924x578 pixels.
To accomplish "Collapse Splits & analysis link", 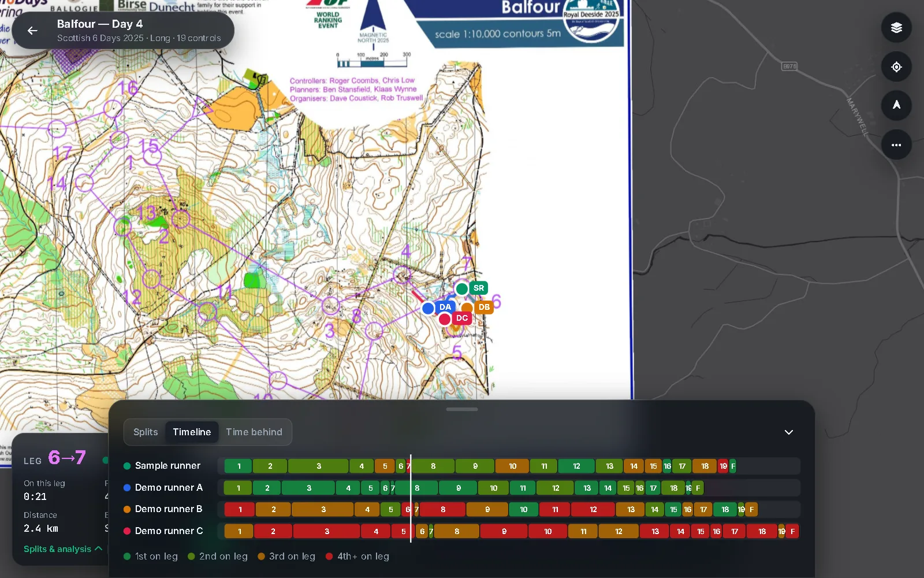I will [x=63, y=549].
